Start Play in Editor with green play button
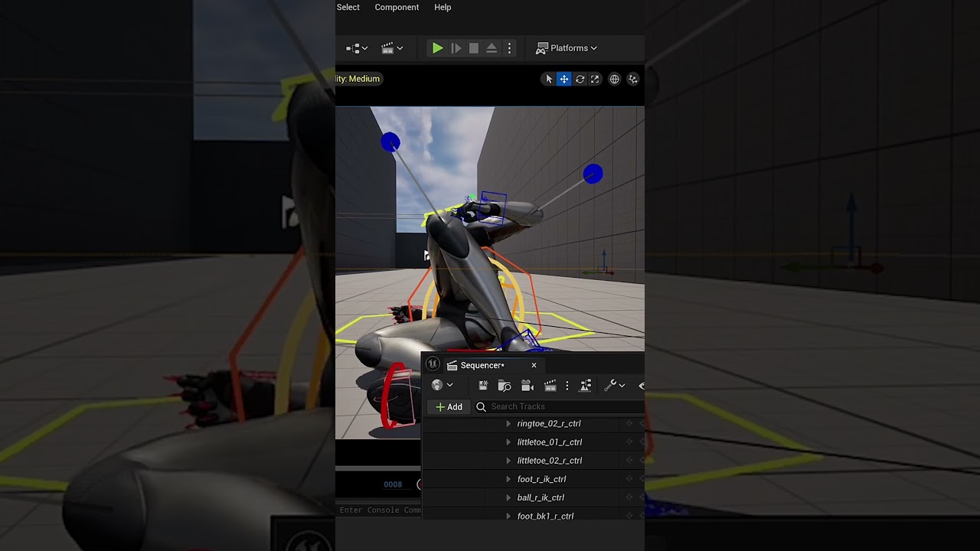Screen dimensions: 980x551 pyautogui.click(x=437, y=48)
